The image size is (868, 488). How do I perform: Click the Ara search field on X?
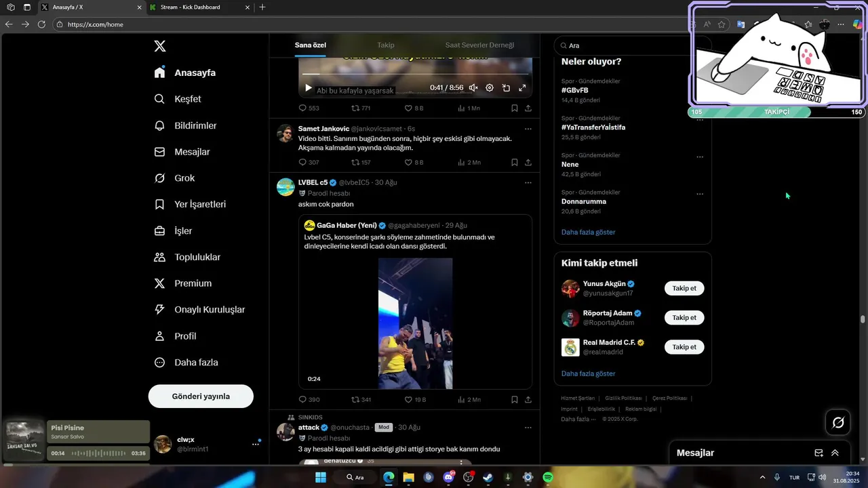[x=632, y=45]
